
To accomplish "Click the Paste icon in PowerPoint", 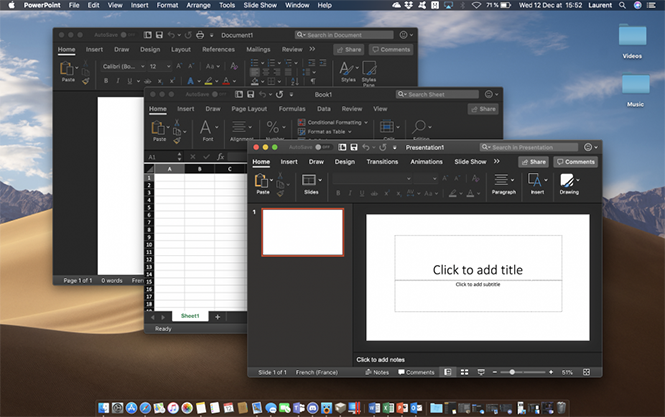I will point(263,181).
